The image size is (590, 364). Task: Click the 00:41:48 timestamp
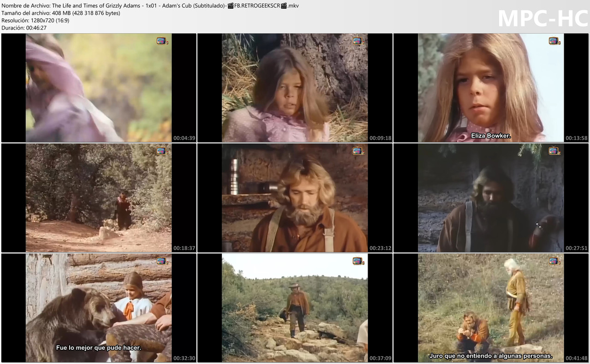(x=577, y=358)
